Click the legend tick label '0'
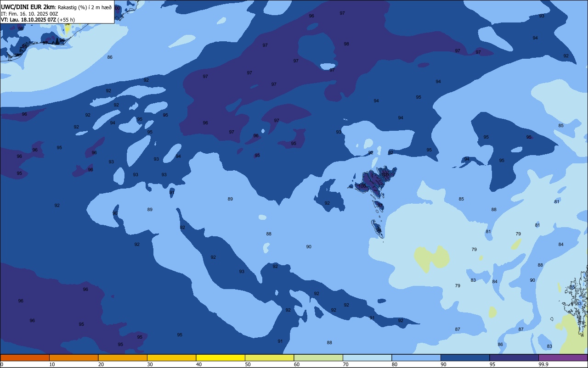The width and height of the screenshot is (588, 368). click(2, 364)
